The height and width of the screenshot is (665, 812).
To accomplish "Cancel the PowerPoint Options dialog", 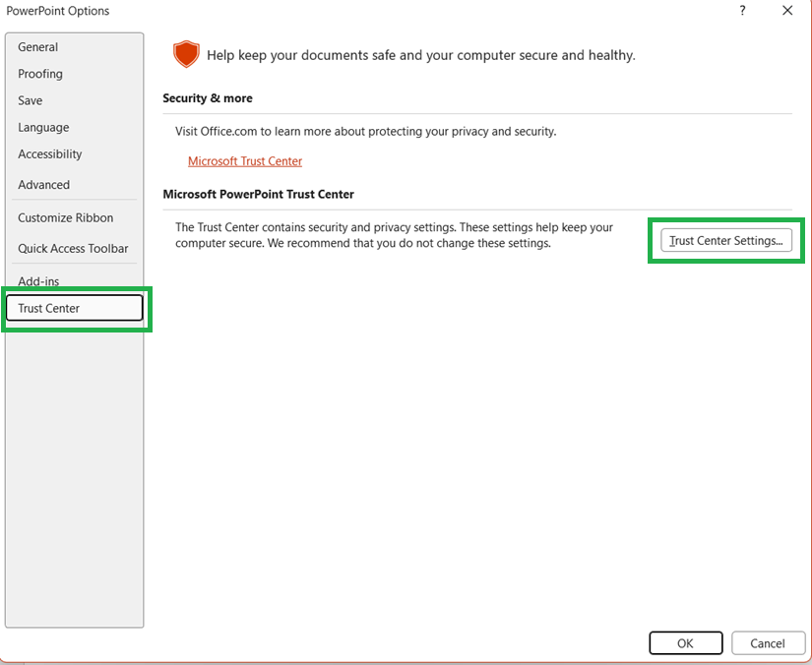I will tap(768, 643).
